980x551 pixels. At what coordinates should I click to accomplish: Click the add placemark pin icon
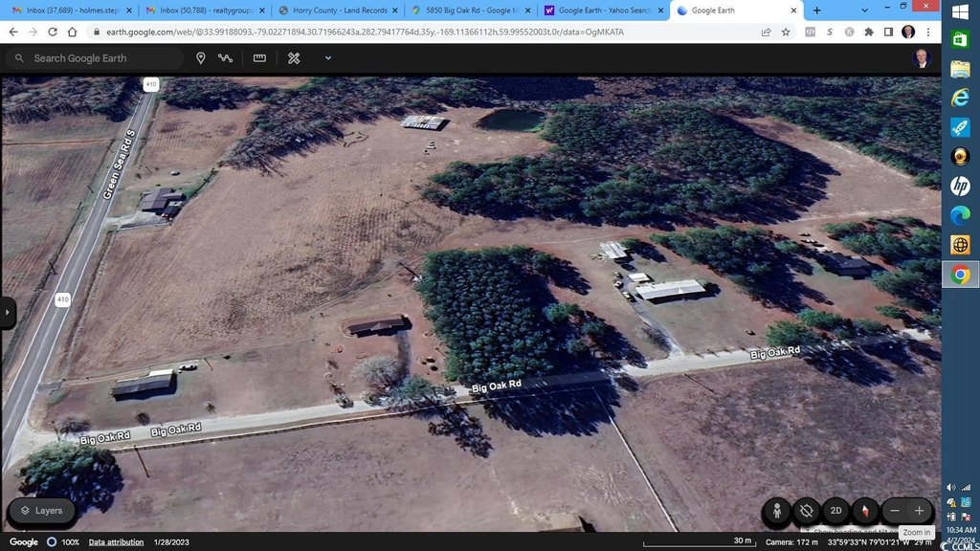point(201,58)
